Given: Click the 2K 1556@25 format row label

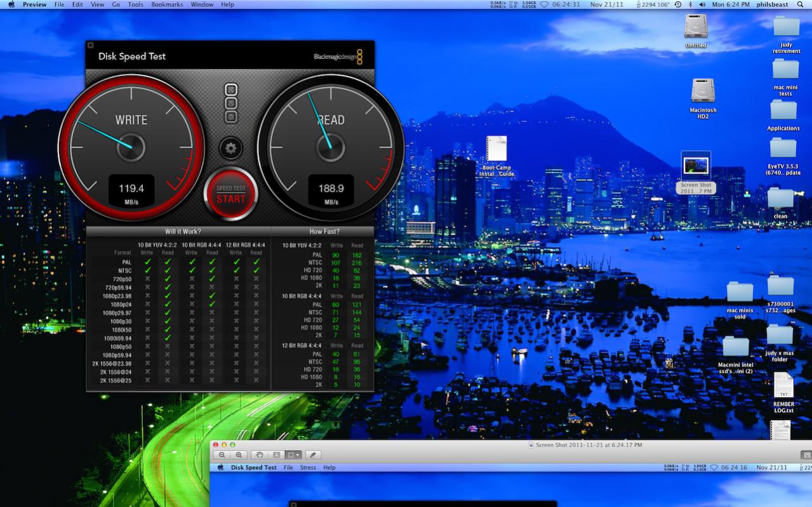Looking at the screenshot, I should [116, 380].
